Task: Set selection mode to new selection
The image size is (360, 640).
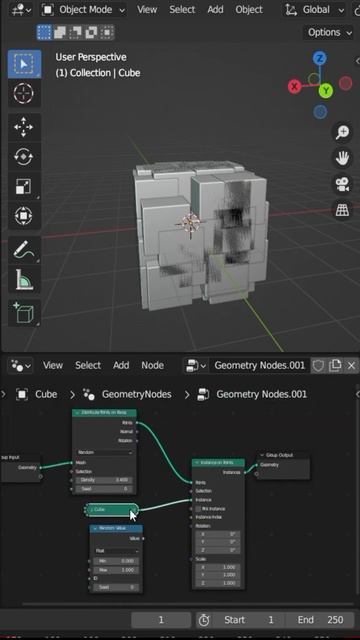Action: pos(44,32)
